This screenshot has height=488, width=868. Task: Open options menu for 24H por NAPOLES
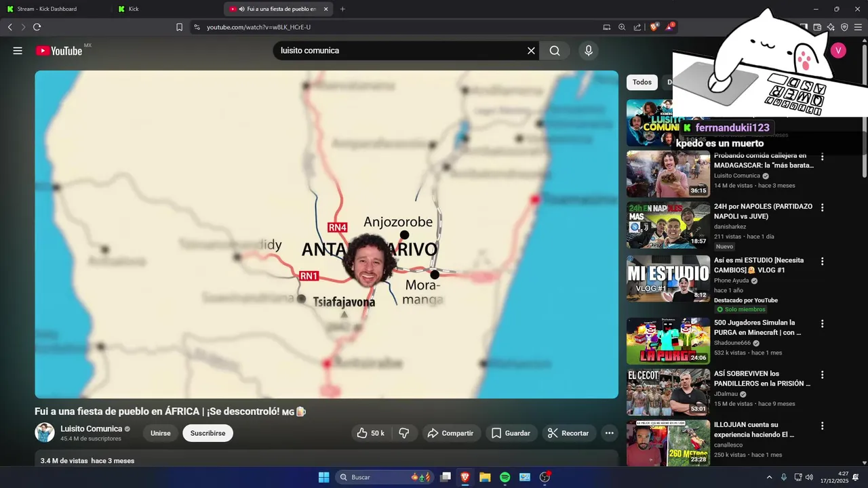(823, 208)
